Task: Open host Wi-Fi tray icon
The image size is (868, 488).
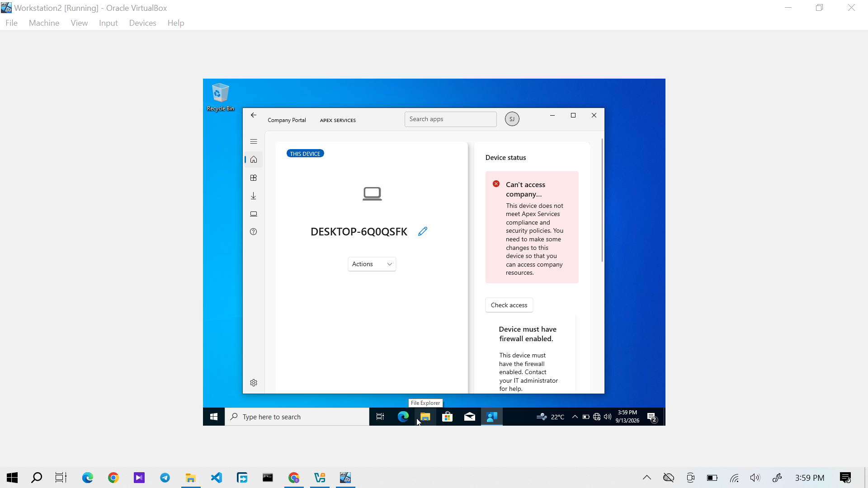Action: pyautogui.click(x=734, y=478)
